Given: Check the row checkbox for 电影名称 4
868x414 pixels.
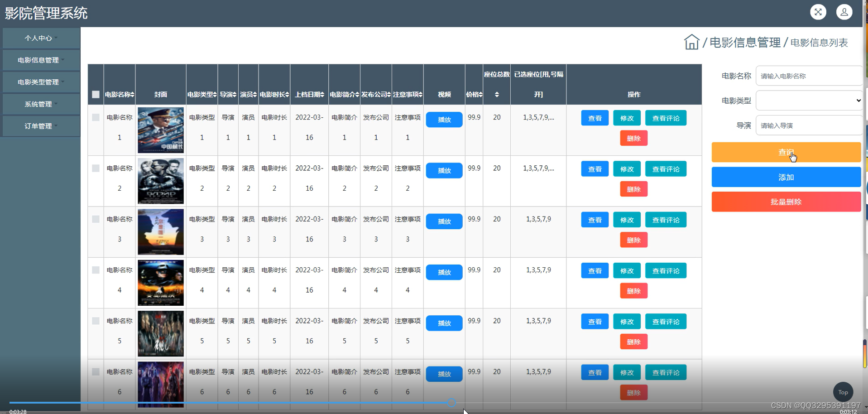Looking at the screenshot, I should (96, 270).
